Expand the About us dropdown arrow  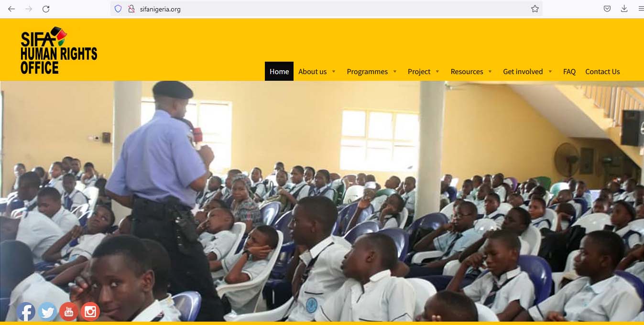tap(334, 72)
